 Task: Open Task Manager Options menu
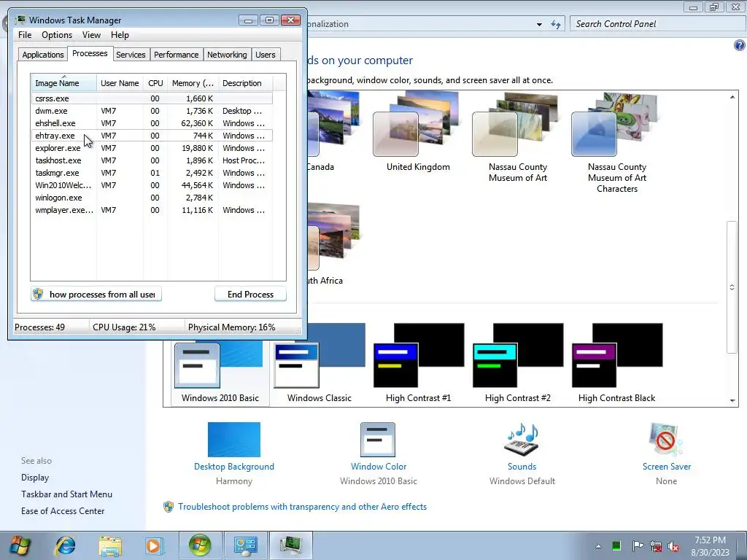[x=57, y=35]
